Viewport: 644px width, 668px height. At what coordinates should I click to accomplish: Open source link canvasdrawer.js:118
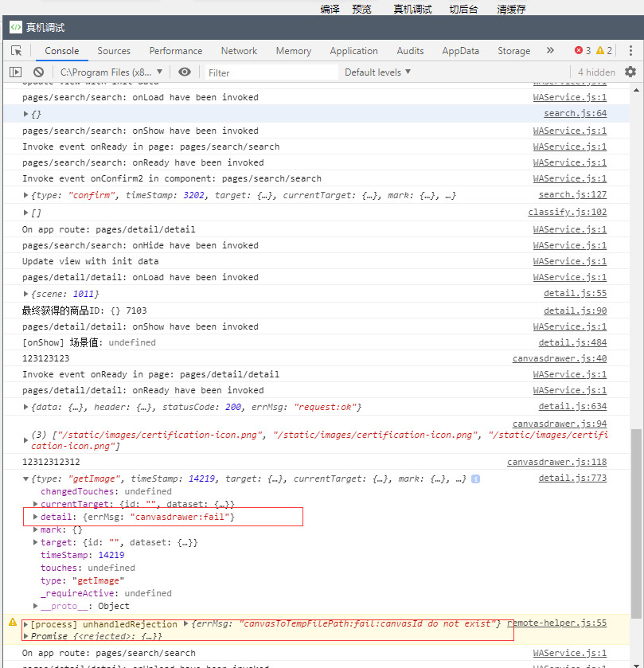[x=556, y=462]
